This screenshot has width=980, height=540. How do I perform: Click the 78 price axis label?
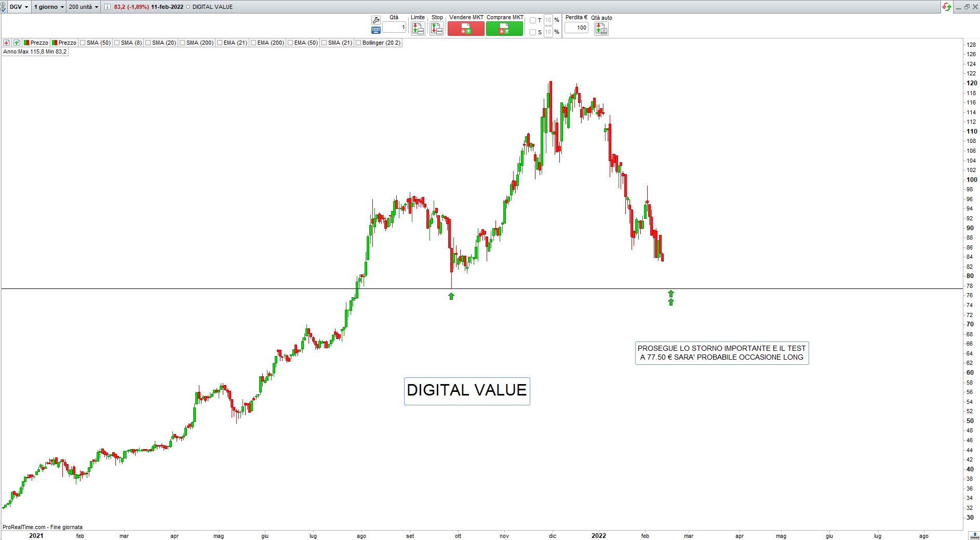970,286
